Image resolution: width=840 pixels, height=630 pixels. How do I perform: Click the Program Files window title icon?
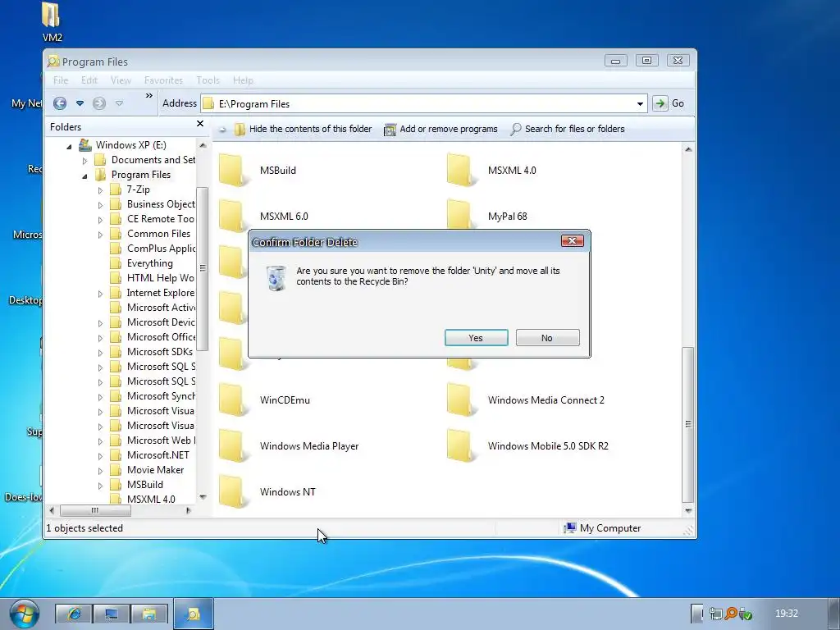53,62
